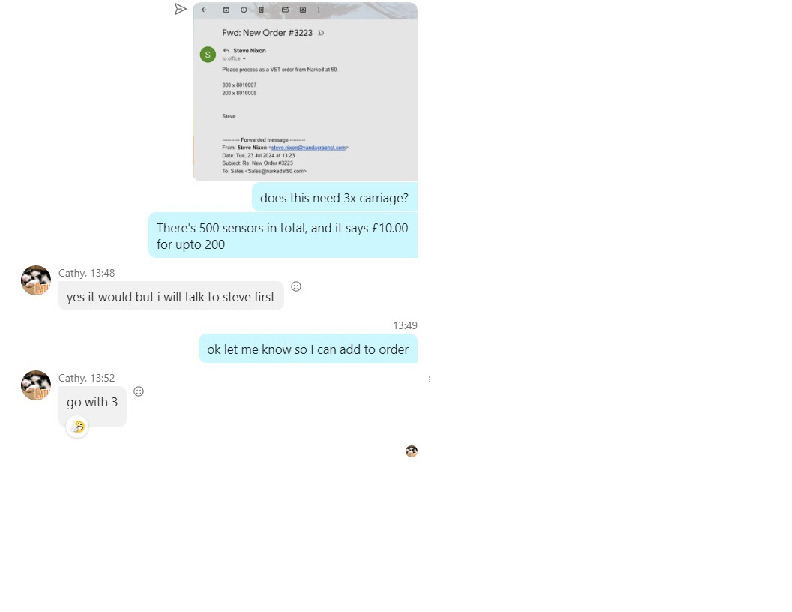Click the emoji reaction badge under 'go with 3'

[77, 427]
